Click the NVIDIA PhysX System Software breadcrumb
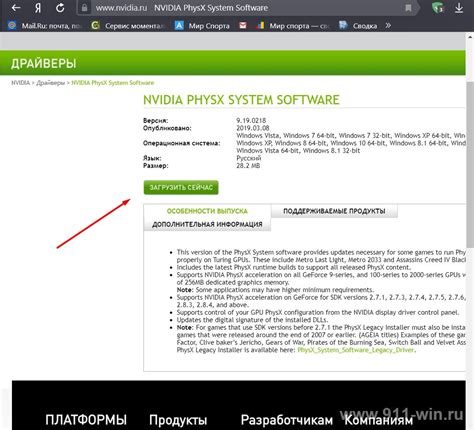 pos(113,83)
